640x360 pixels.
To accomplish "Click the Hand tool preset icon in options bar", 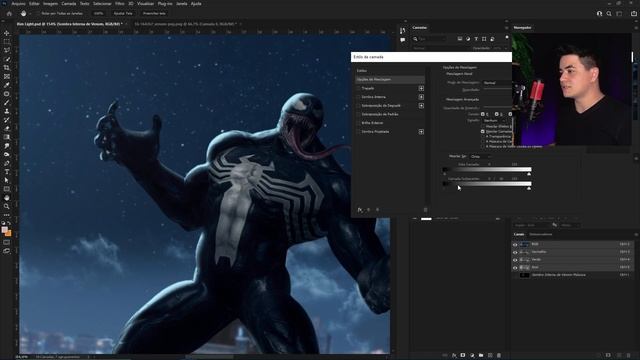I will coord(24,13).
